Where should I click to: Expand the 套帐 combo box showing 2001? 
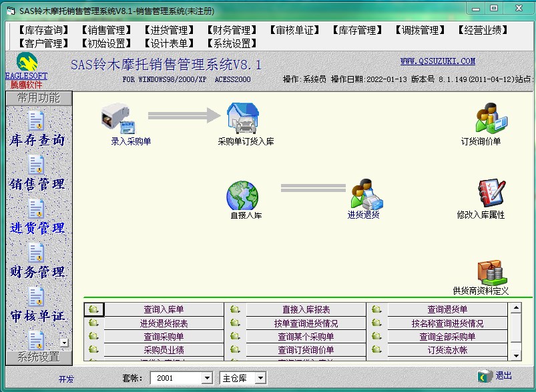point(207,378)
